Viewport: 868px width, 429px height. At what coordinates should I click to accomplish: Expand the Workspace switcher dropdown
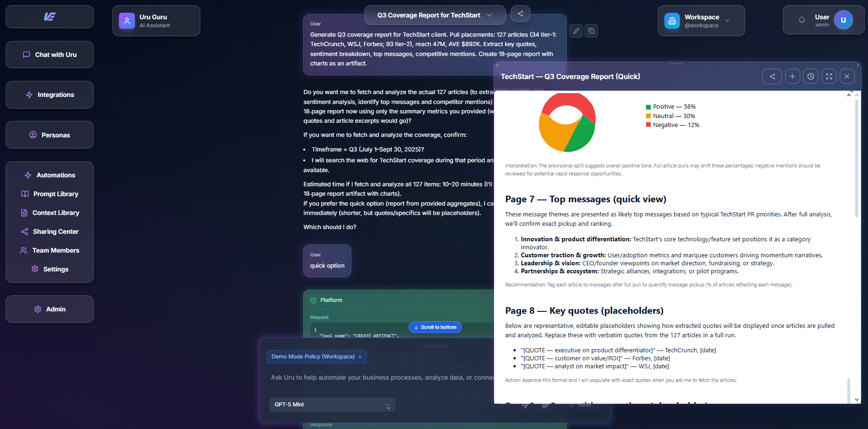[x=727, y=21]
